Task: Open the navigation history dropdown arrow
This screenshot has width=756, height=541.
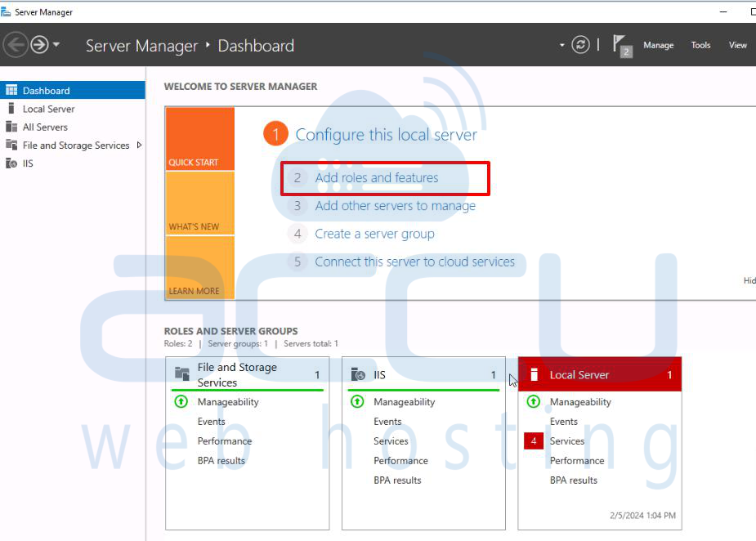Action: click(x=56, y=44)
